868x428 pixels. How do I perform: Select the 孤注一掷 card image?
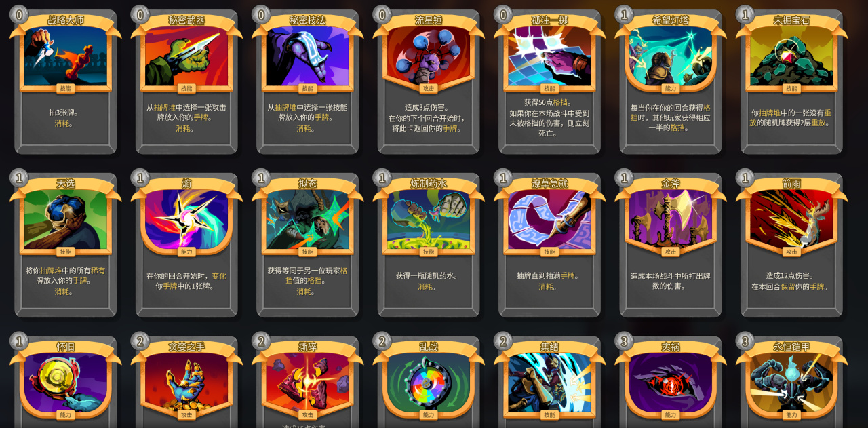tap(549, 57)
